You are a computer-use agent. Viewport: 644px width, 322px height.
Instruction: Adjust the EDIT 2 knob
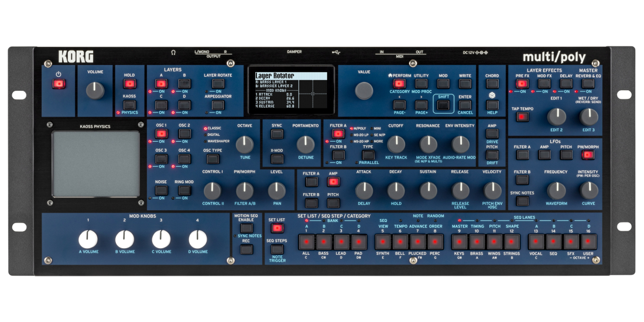pos(557,117)
